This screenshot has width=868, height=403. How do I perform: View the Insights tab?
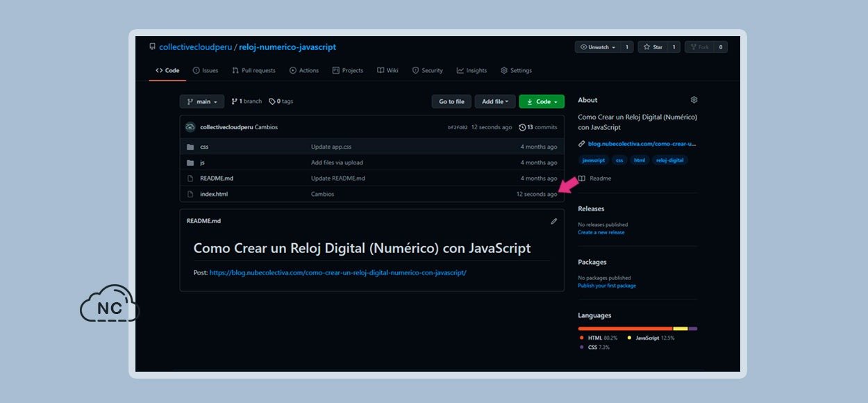pos(471,70)
